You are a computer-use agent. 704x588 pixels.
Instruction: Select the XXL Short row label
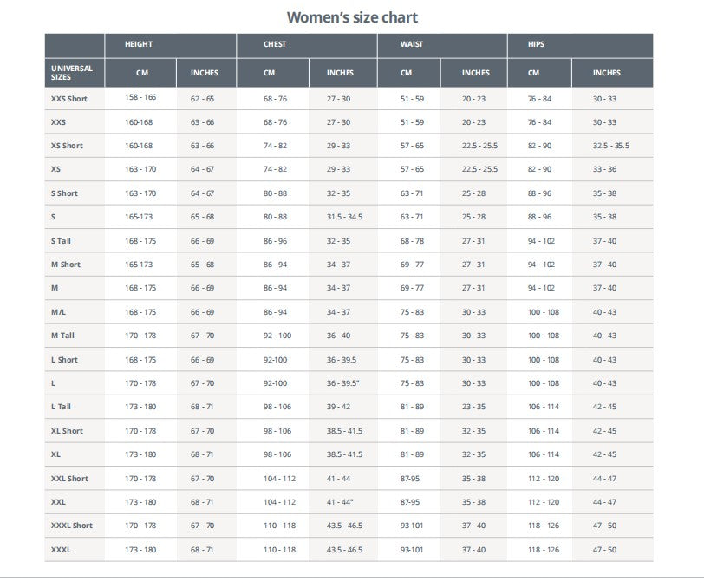(x=69, y=478)
